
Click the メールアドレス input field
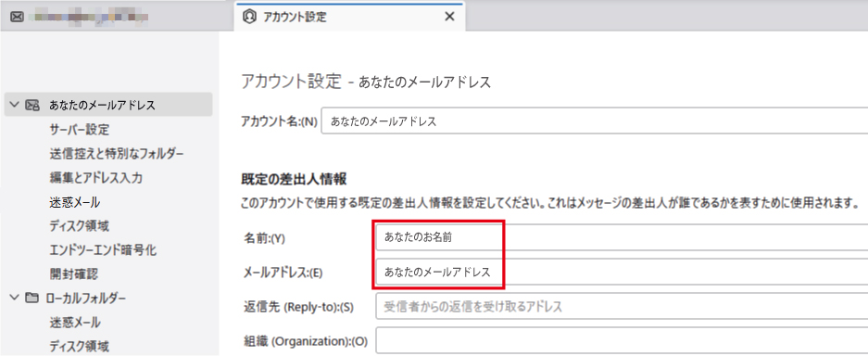pos(622,273)
